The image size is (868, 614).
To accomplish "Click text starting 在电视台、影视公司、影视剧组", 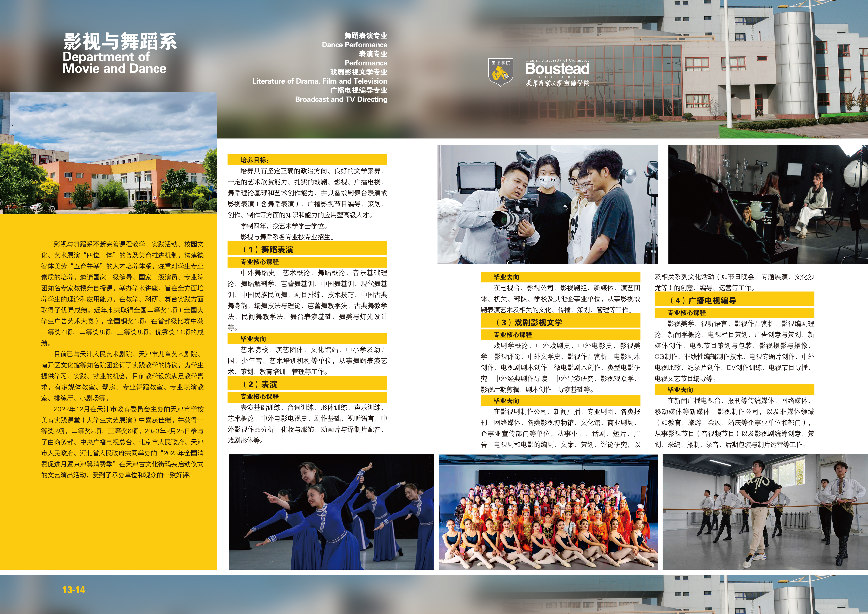I will pos(560,299).
